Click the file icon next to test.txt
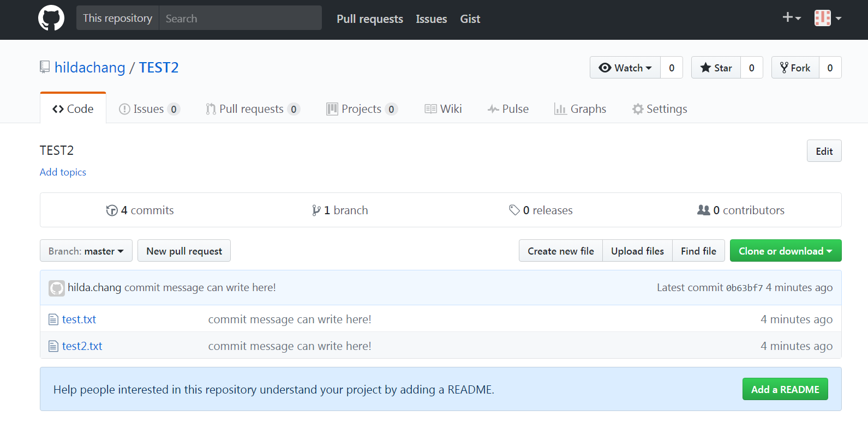Screen dimensions: 868x429 point(53,319)
